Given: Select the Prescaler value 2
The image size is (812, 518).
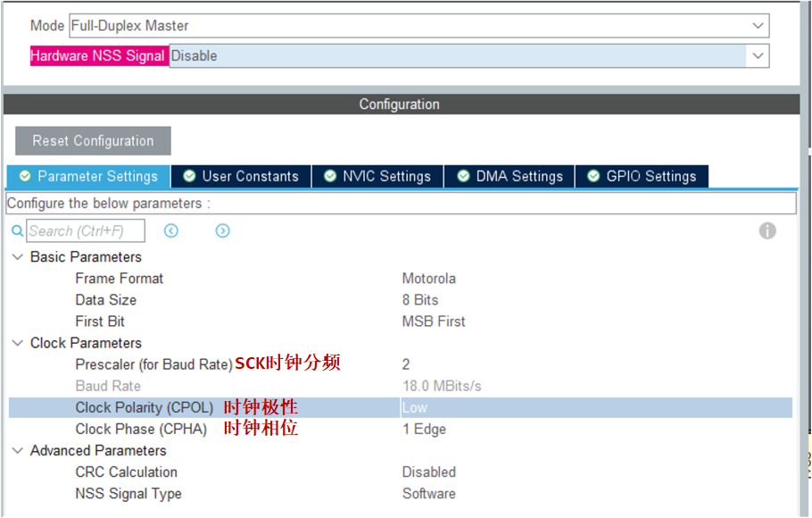Looking at the screenshot, I should [x=406, y=364].
